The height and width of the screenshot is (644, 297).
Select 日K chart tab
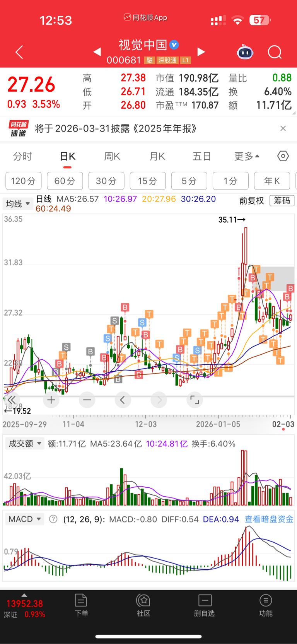68,156
